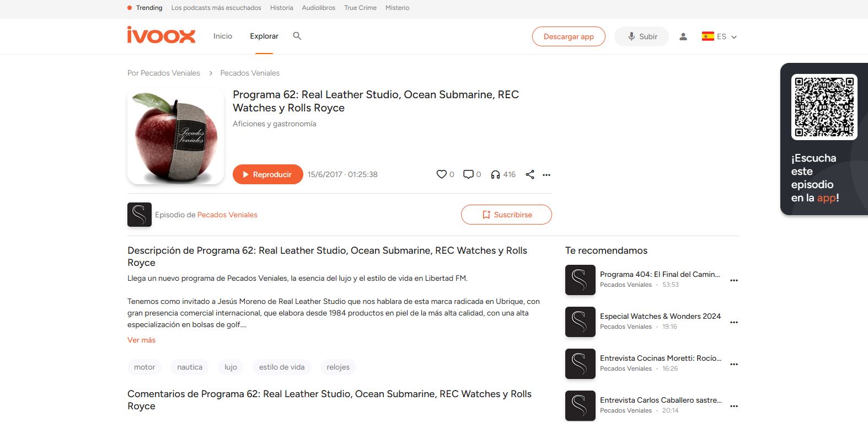Open options for Especial Watches & Wonders
Image resolution: width=868 pixels, height=422 pixels.
tap(733, 322)
